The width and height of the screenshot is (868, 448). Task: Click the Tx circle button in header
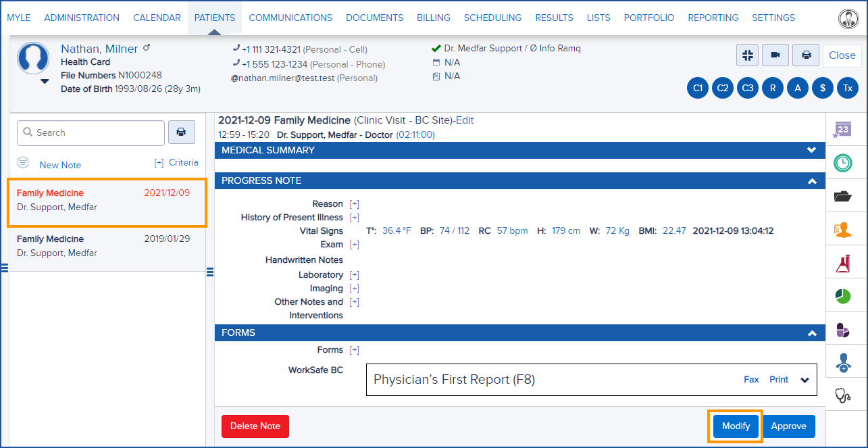pyautogui.click(x=848, y=88)
